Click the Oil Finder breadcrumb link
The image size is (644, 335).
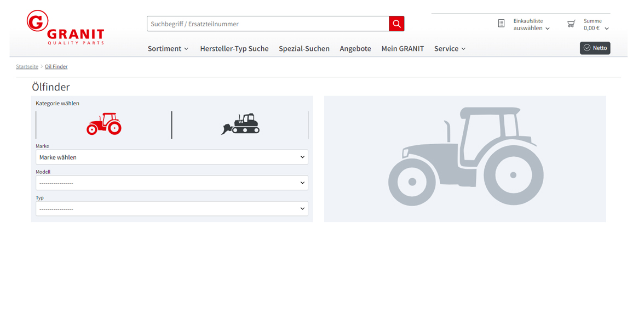pos(56,66)
